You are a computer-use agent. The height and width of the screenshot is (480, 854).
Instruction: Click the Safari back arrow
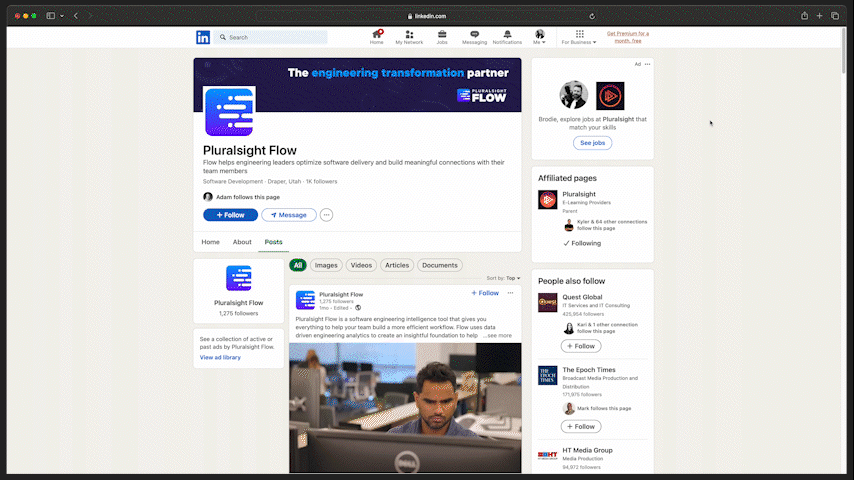pyautogui.click(x=76, y=16)
